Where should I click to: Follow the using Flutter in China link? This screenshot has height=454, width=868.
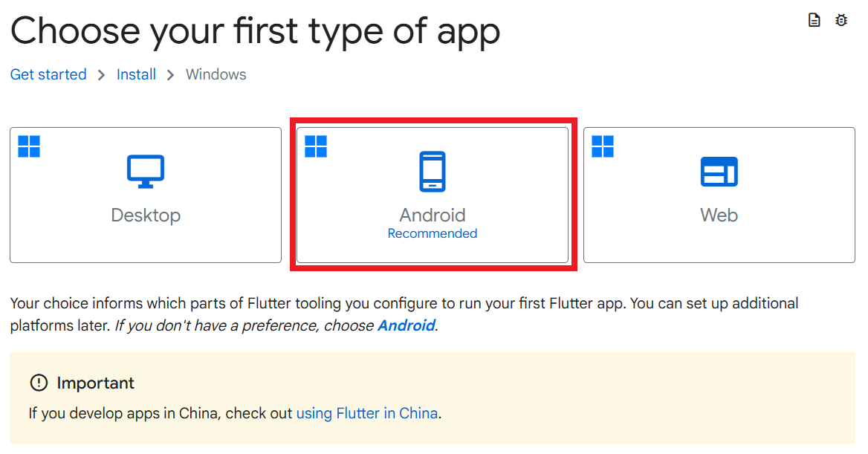[367, 413]
